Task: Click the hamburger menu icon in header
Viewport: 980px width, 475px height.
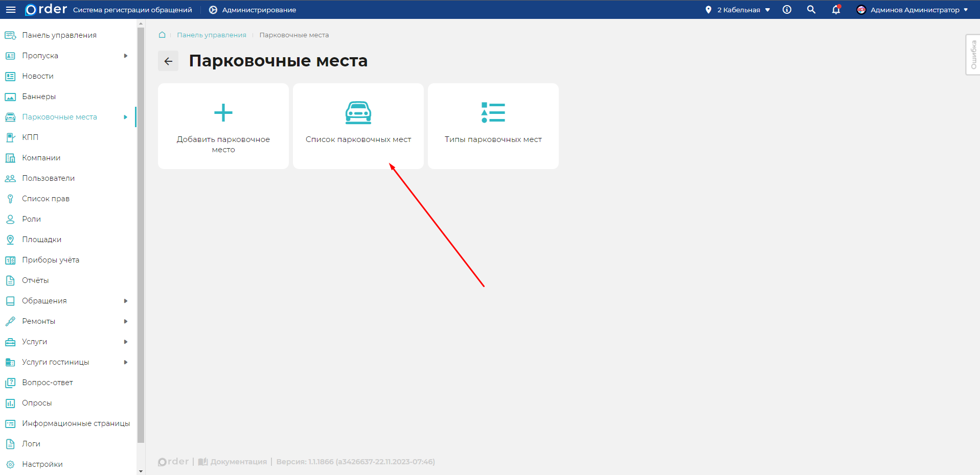Action: tap(11, 10)
